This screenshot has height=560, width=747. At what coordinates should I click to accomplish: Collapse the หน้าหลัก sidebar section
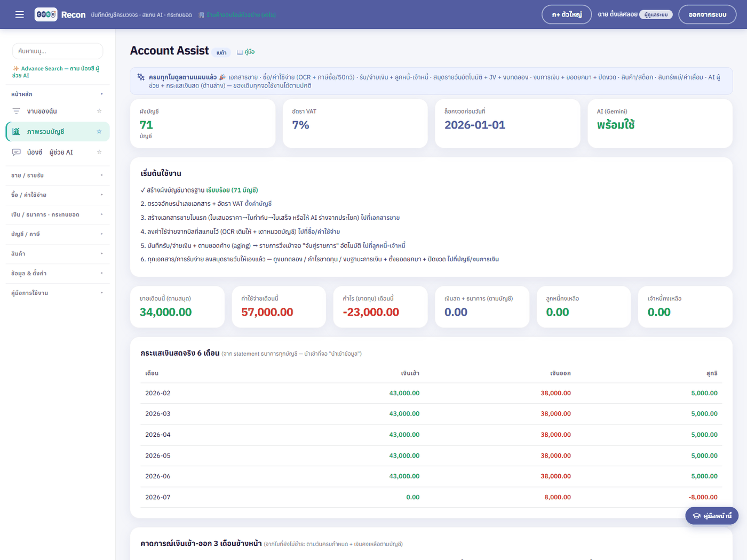point(57,94)
